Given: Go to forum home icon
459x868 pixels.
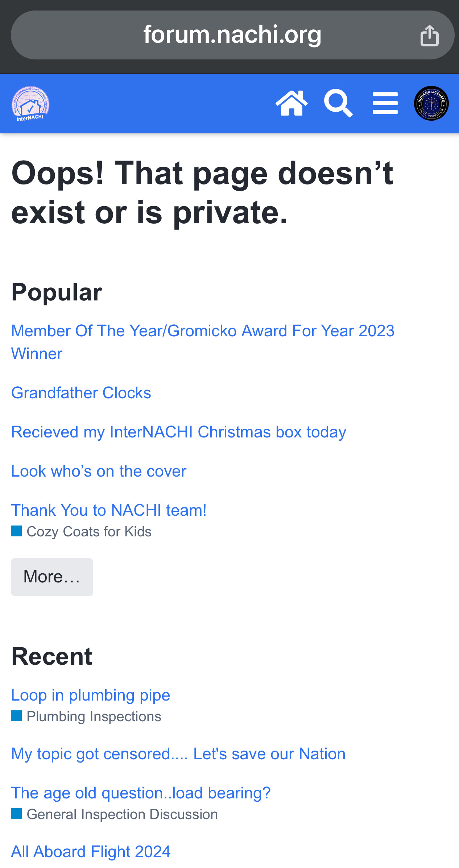Looking at the screenshot, I should pos(291,103).
